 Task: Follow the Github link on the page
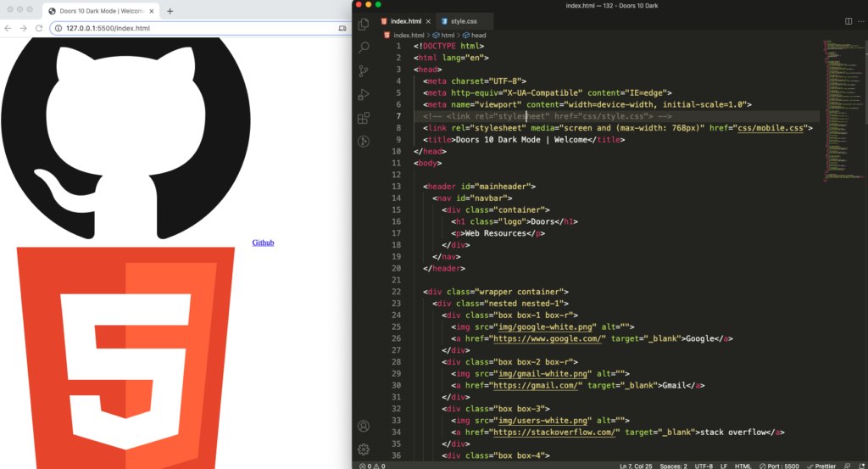pyautogui.click(x=263, y=243)
